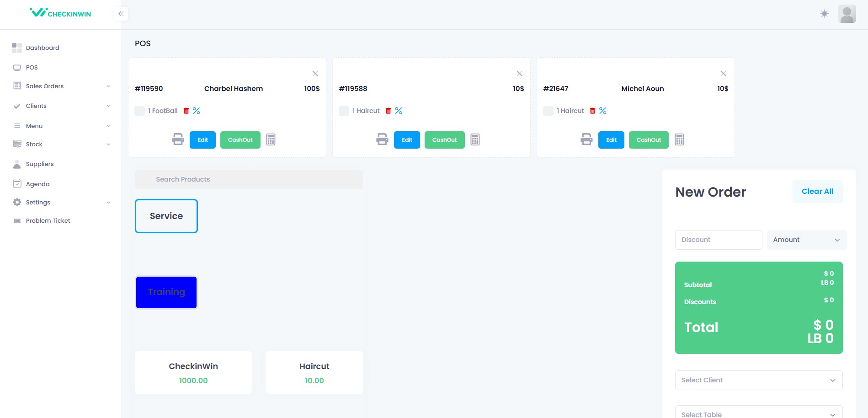Apply percent discount in order #119588
The image size is (868, 418).
click(x=399, y=111)
